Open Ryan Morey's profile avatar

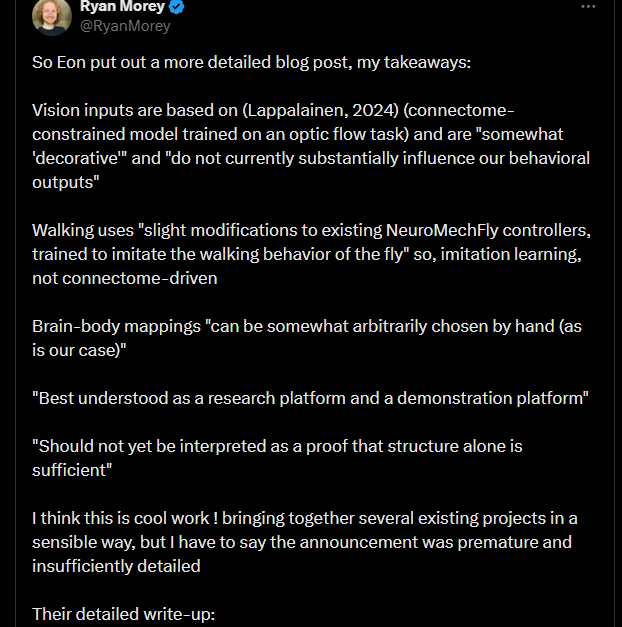[x=51, y=15]
